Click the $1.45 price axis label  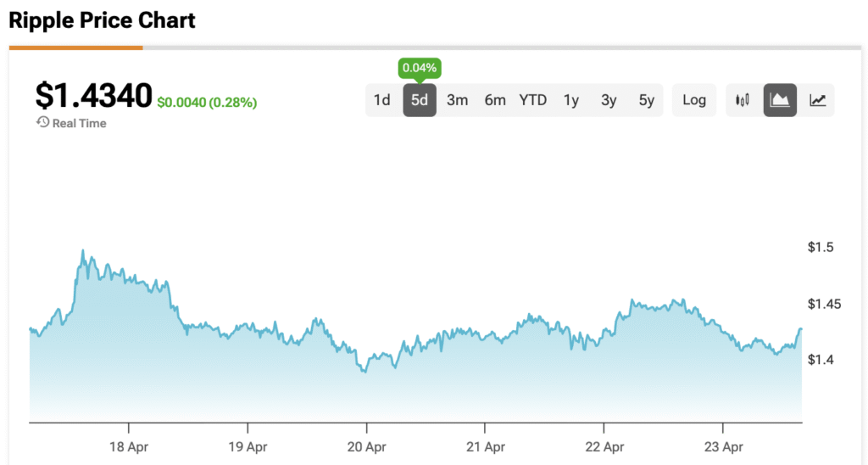tap(825, 304)
